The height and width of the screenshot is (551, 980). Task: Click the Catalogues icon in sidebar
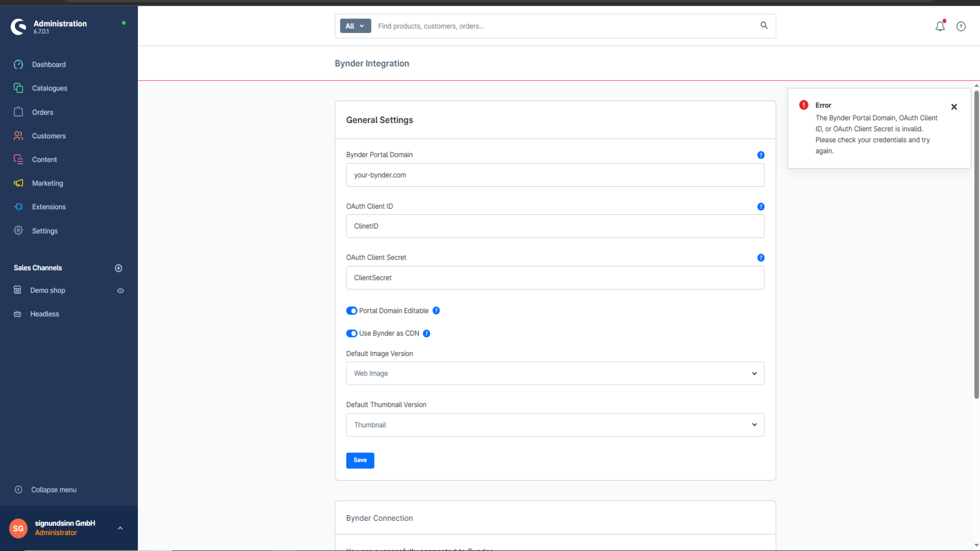18,88
